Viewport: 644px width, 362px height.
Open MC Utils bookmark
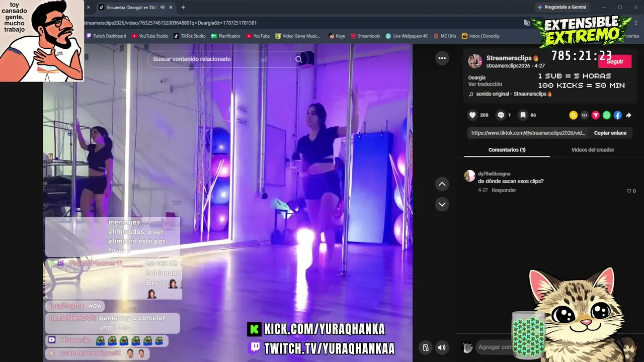tap(445, 36)
